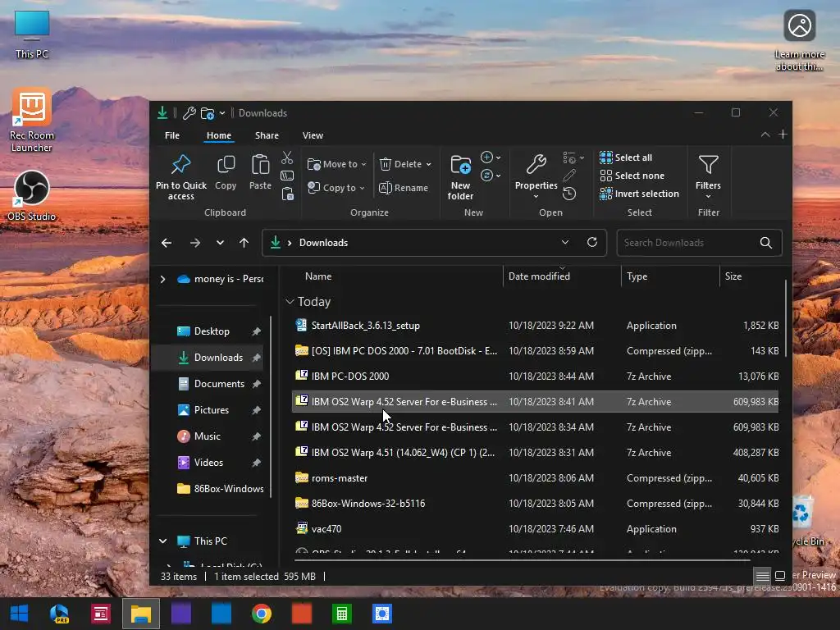The width and height of the screenshot is (840, 630).
Task: Open the Move to dropdown
Action: pyautogui.click(x=336, y=164)
